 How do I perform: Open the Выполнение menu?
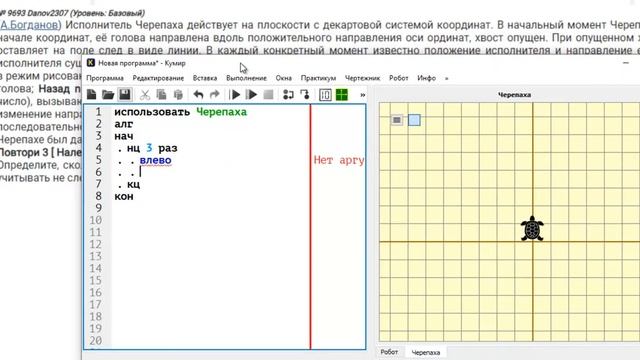[x=247, y=78]
